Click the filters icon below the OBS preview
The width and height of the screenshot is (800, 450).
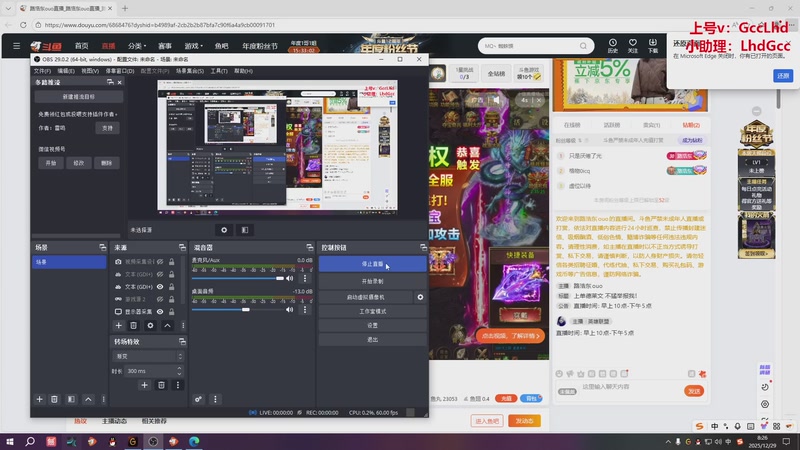pyautogui.click(x=245, y=230)
